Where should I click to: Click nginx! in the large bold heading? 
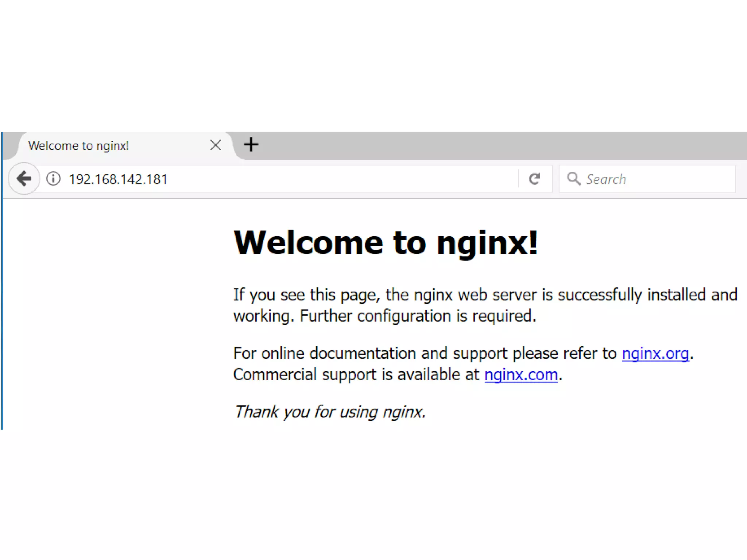(x=487, y=243)
